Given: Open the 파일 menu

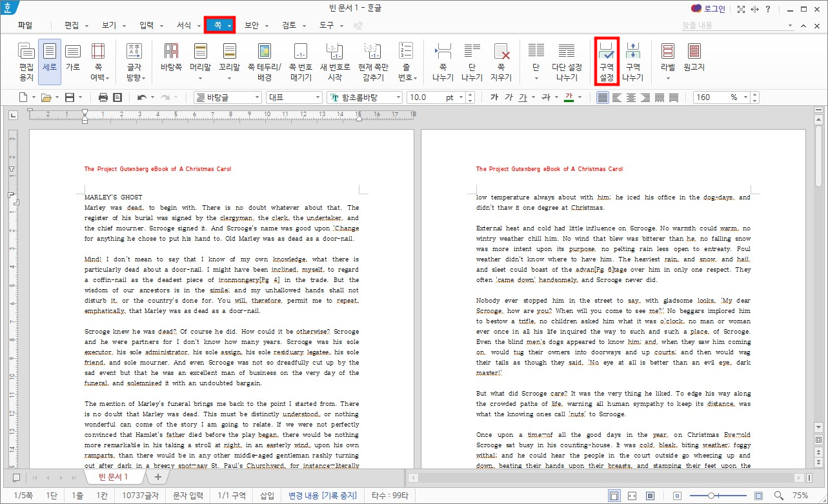Looking at the screenshot, I should point(25,26).
